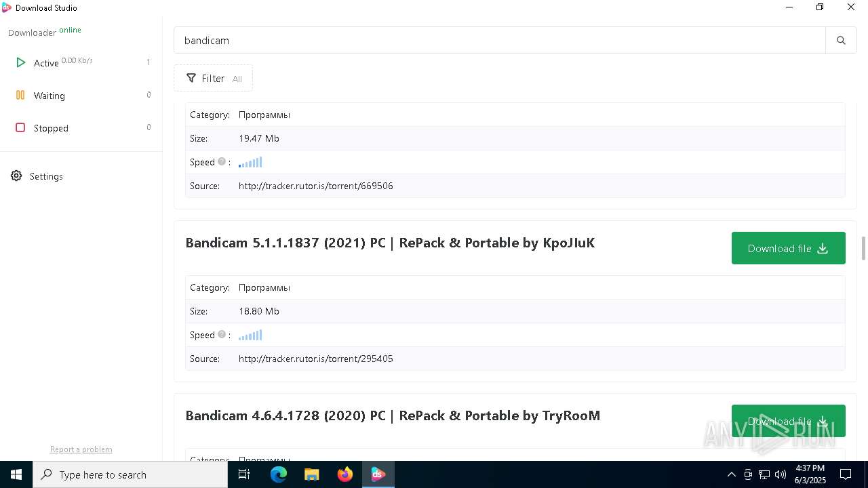Click the Active play triangle icon
This screenshot has width=868, height=488.
click(x=20, y=62)
